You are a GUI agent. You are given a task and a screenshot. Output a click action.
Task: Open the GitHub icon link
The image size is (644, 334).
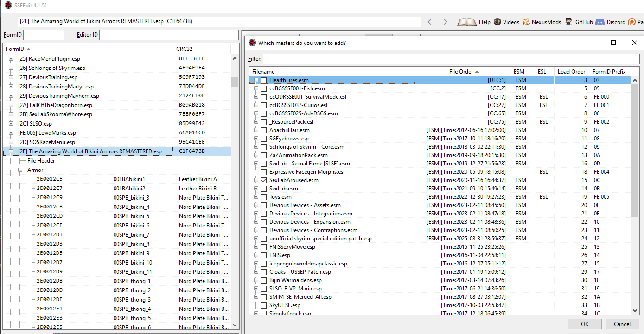pyautogui.click(x=568, y=22)
